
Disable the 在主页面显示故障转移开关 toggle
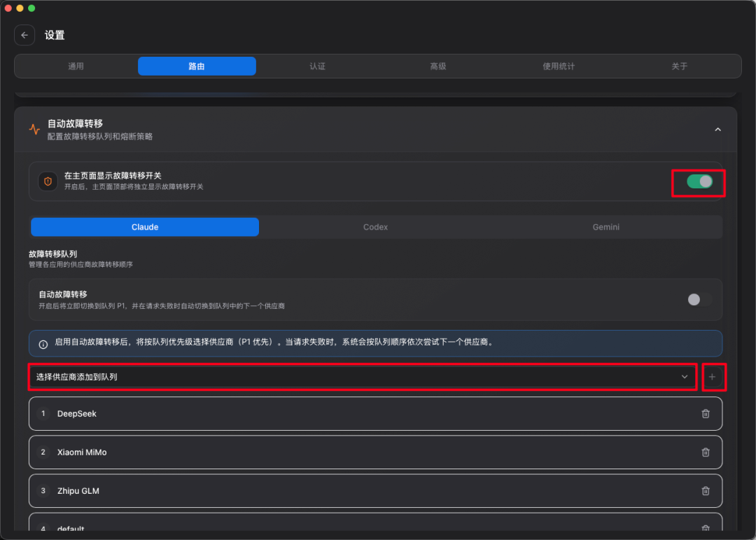699,181
